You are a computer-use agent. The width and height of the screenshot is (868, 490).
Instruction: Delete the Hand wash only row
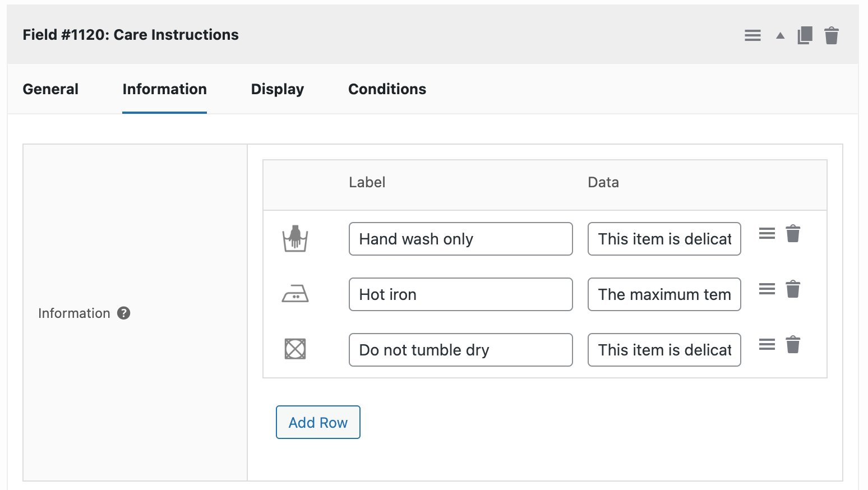793,234
